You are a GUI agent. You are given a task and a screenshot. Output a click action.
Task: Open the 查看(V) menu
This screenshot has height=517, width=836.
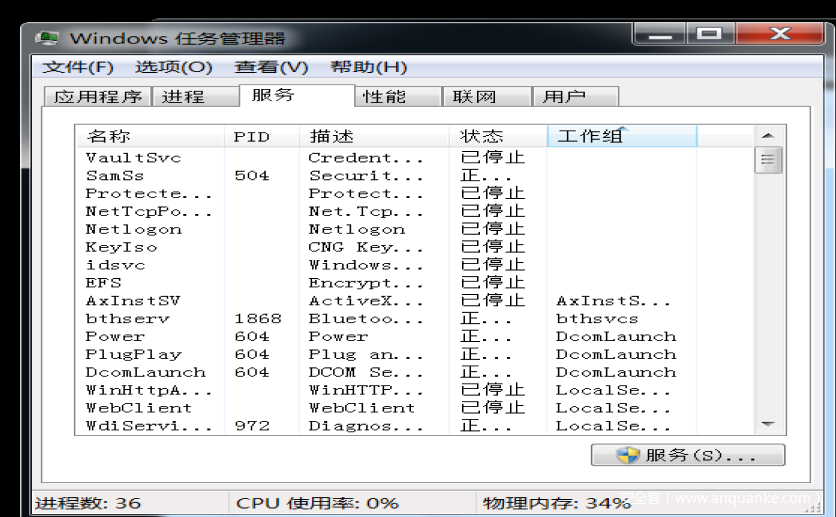click(271, 67)
